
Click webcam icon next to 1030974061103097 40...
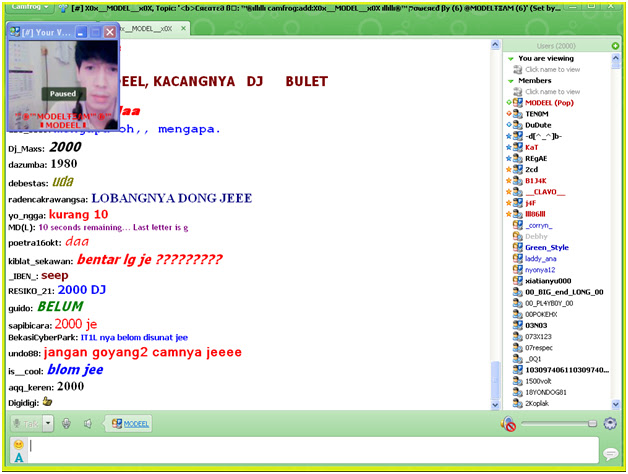click(x=518, y=370)
